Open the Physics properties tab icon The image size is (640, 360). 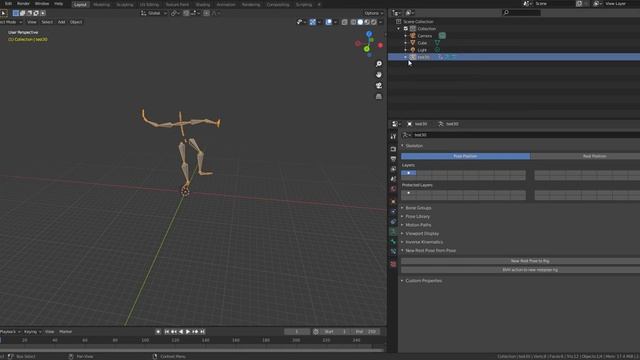pyautogui.click(x=393, y=212)
